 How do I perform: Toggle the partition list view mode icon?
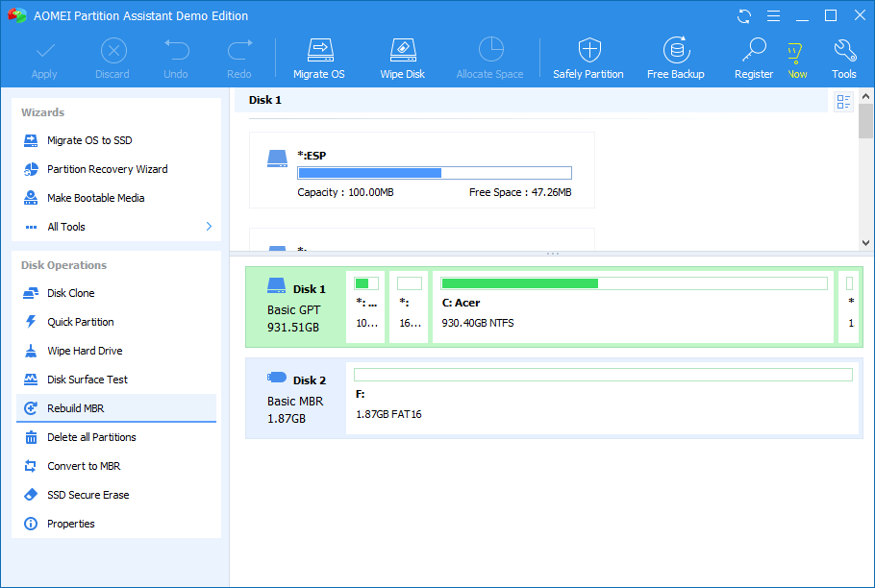843,102
